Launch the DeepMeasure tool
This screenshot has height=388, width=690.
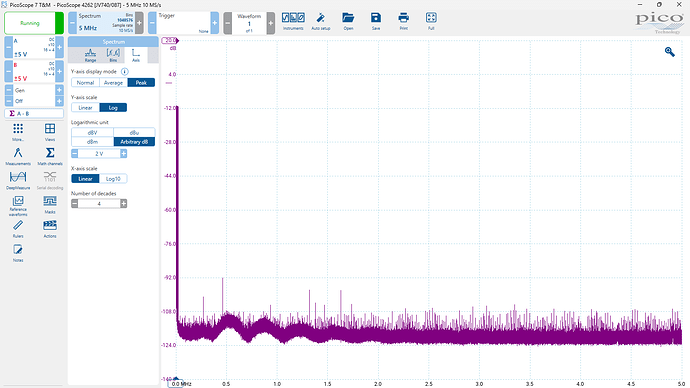(x=18, y=180)
